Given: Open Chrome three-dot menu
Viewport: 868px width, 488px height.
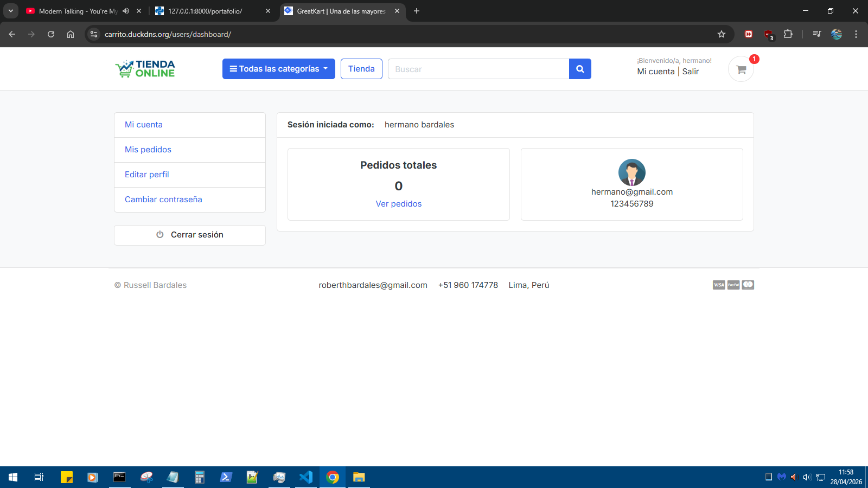Looking at the screenshot, I should (x=856, y=34).
